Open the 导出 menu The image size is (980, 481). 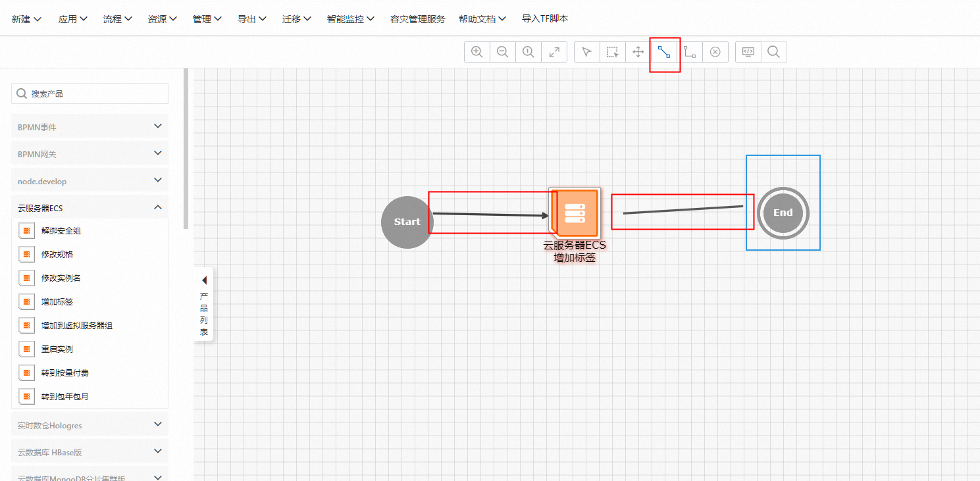[x=252, y=19]
